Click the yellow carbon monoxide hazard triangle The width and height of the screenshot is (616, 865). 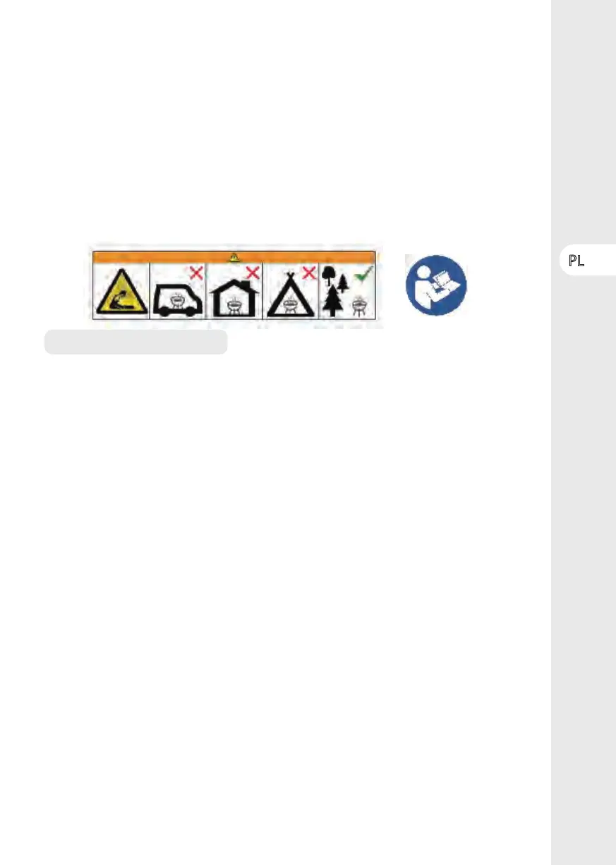click(121, 292)
